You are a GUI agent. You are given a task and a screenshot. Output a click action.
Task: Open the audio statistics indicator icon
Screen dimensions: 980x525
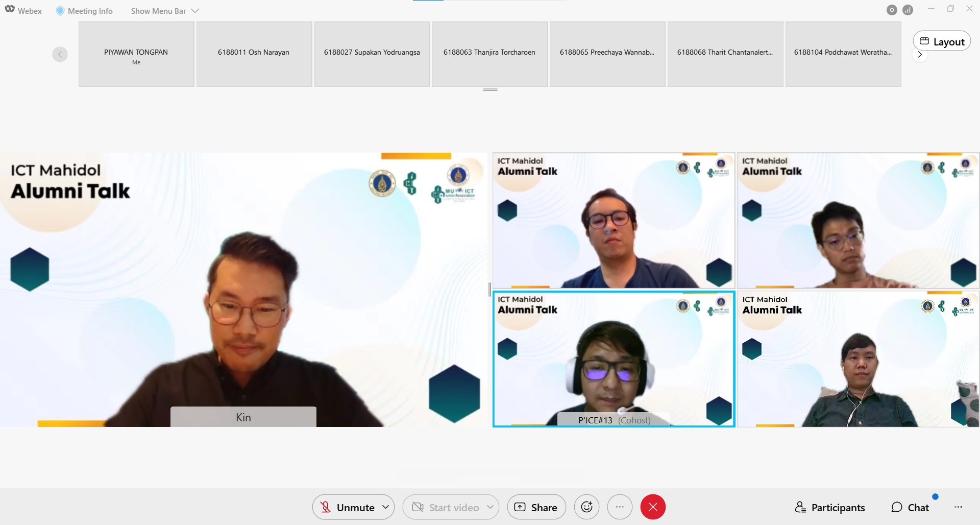point(908,10)
